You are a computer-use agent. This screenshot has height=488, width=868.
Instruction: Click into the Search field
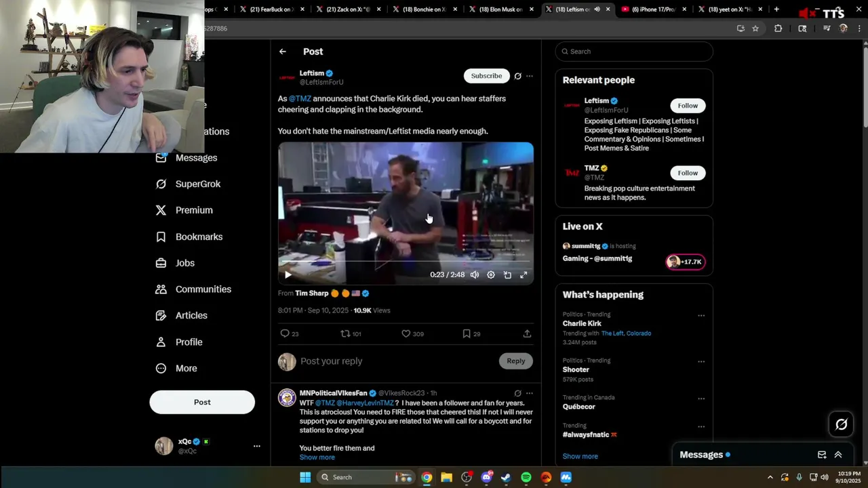[634, 52]
